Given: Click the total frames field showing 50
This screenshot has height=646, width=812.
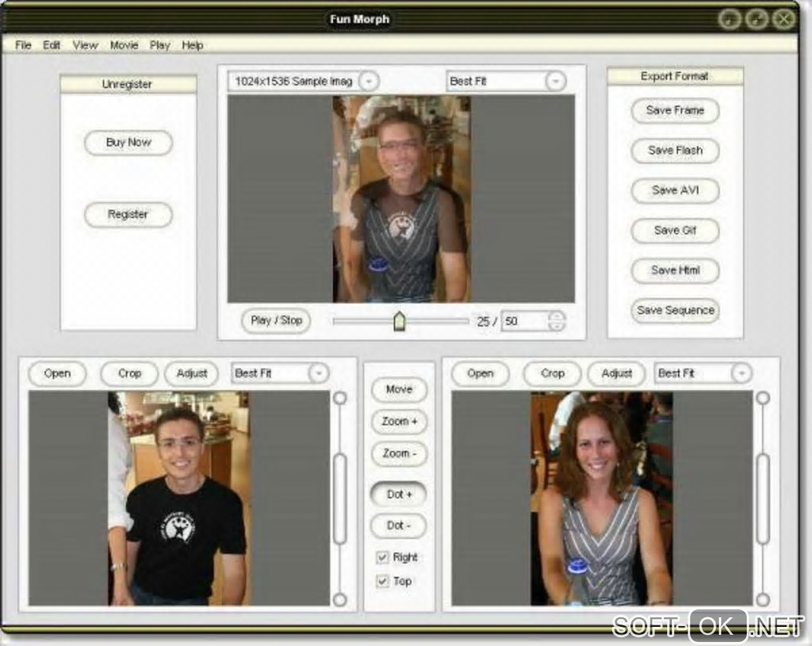Looking at the screenshot, I should [525, 321].
